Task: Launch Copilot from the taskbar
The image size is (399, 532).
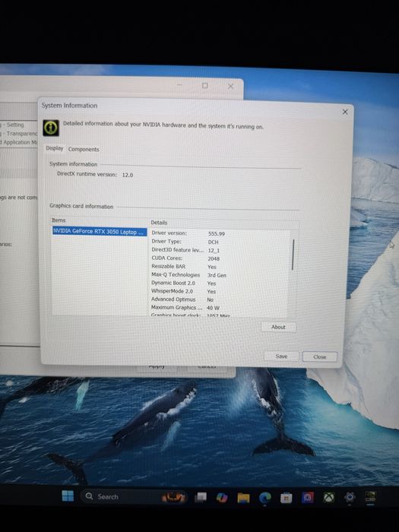Action: pos(222,497)
